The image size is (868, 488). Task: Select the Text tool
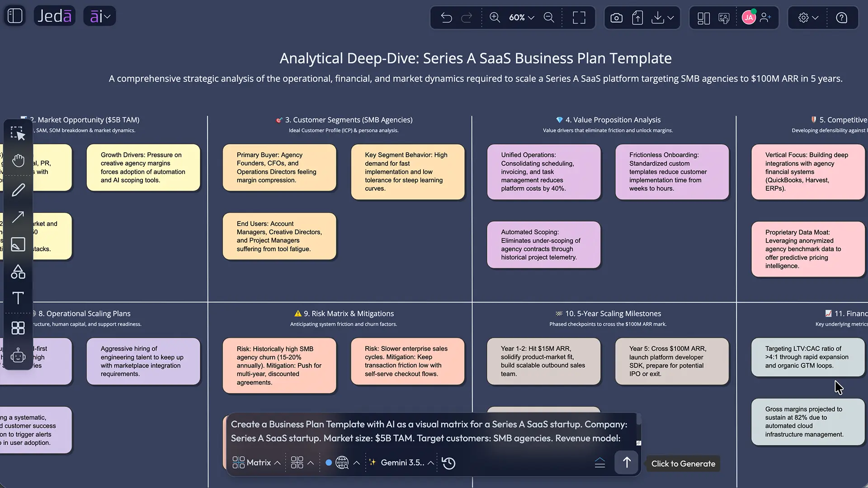point(18,298)
